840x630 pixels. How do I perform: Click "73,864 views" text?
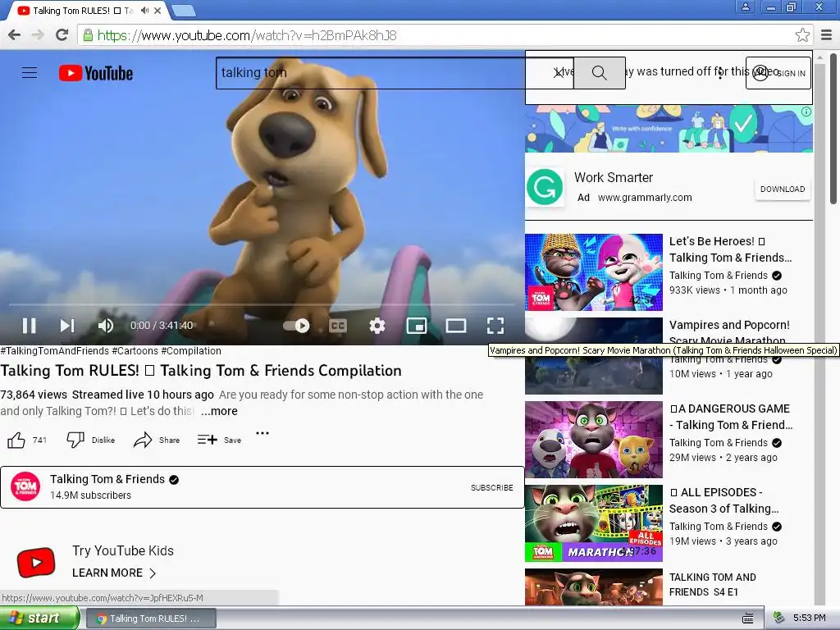point(34,395)
